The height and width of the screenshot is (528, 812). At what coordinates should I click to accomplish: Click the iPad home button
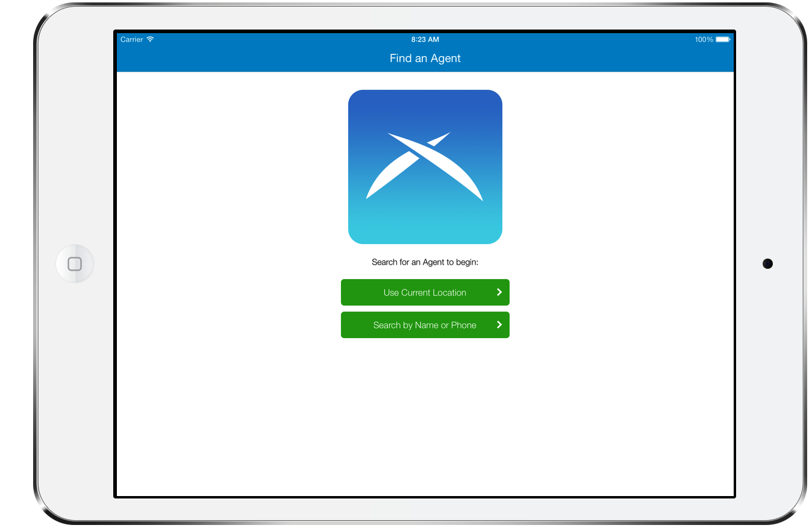click(75, 264)
